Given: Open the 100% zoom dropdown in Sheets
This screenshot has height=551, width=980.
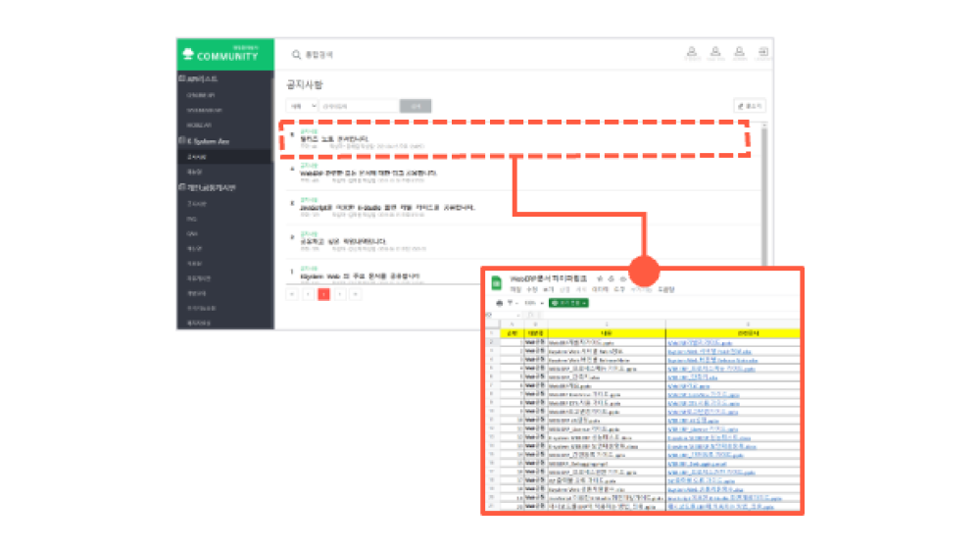Looking at the screenshot, I should coord(533,303).
